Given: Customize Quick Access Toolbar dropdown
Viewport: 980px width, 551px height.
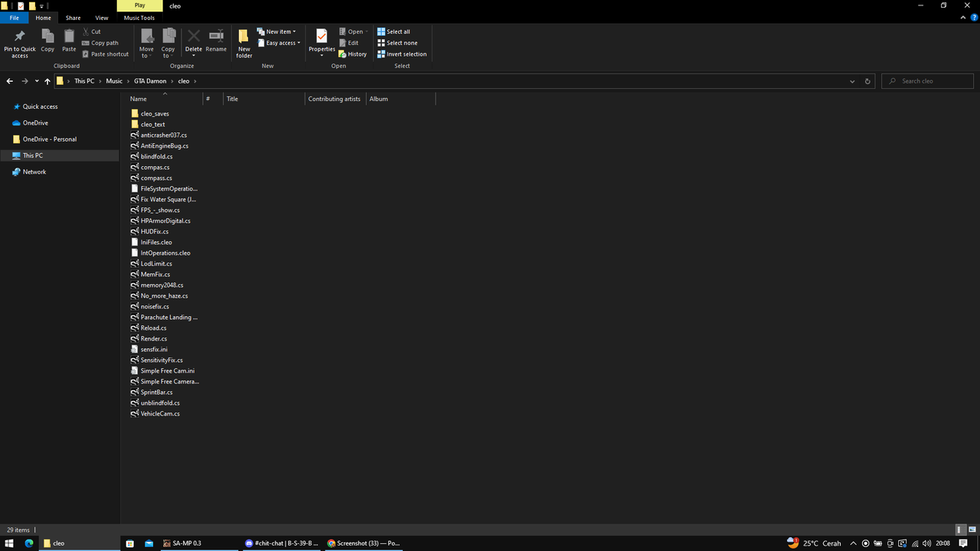Looking at the screenshot, I should [x=42, y=5].
